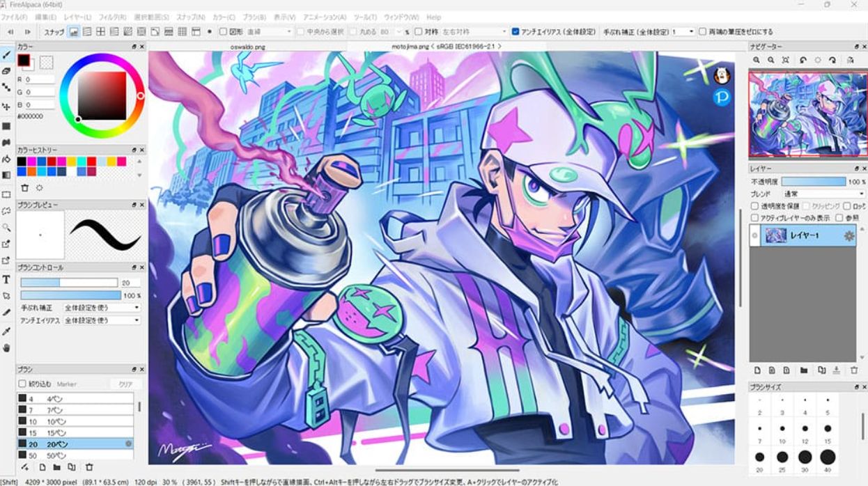Expand the 左右対称 symmetry dropdown
The height and width of the screenshot is (486, 868).
[x=474, y=31]
